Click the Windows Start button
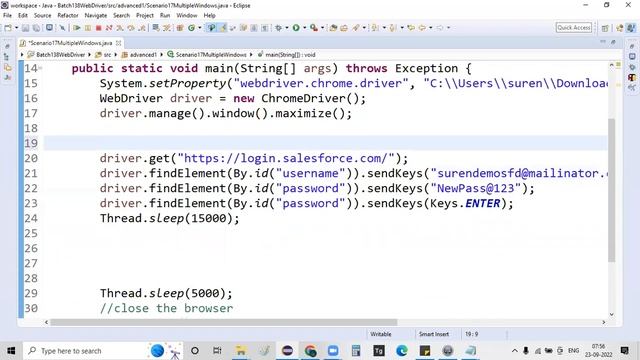 pyautogui.click(x=11, y=351)
